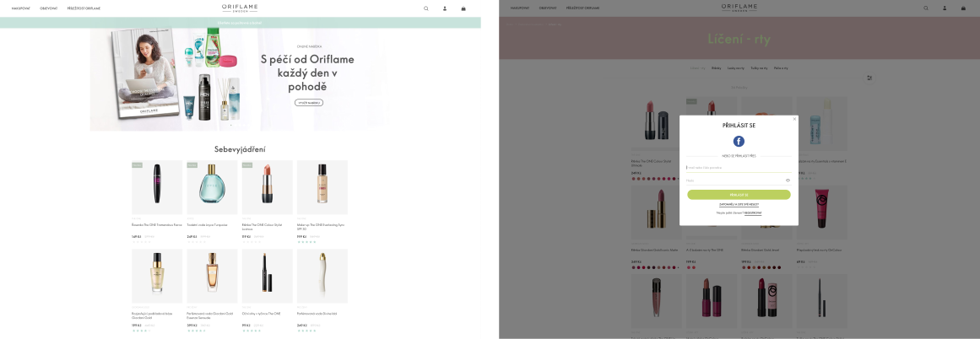
Task: Click the REGISTROVAT link
Action: pyautogui.click(x=752, y=213)
